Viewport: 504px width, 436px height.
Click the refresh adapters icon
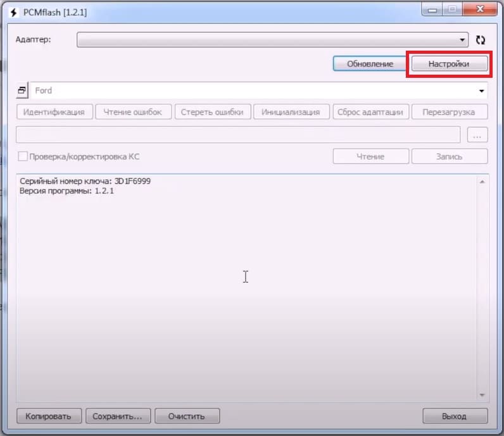pyautogui.click(x=481, y=40)
